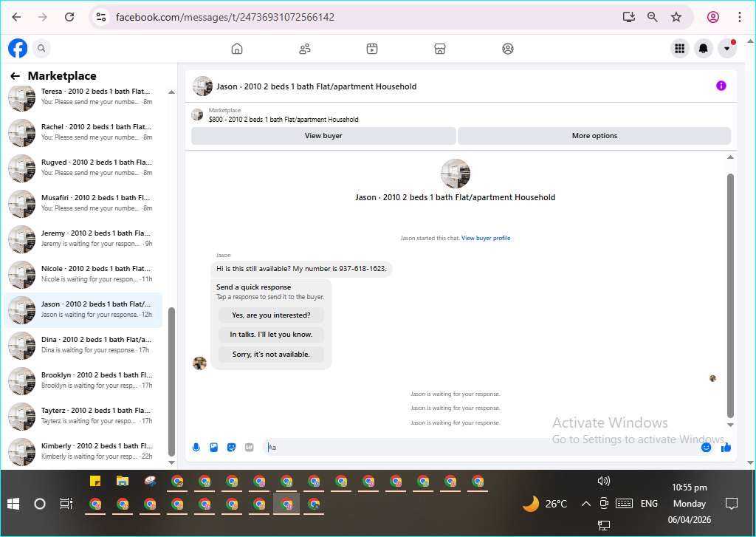The image size is (756, 537).
Task: Send a thumbs-up like
Action: point(726,448)
